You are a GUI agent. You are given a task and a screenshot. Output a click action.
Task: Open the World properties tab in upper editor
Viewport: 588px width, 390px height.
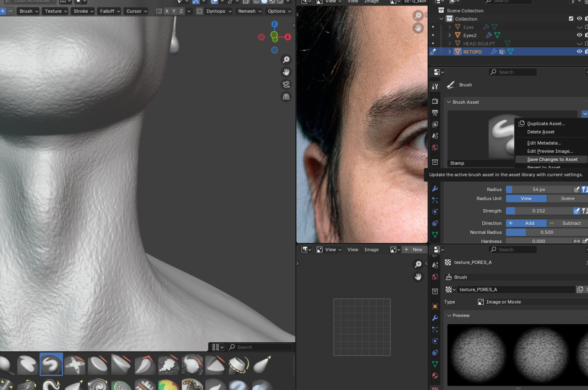pos(435,148)
